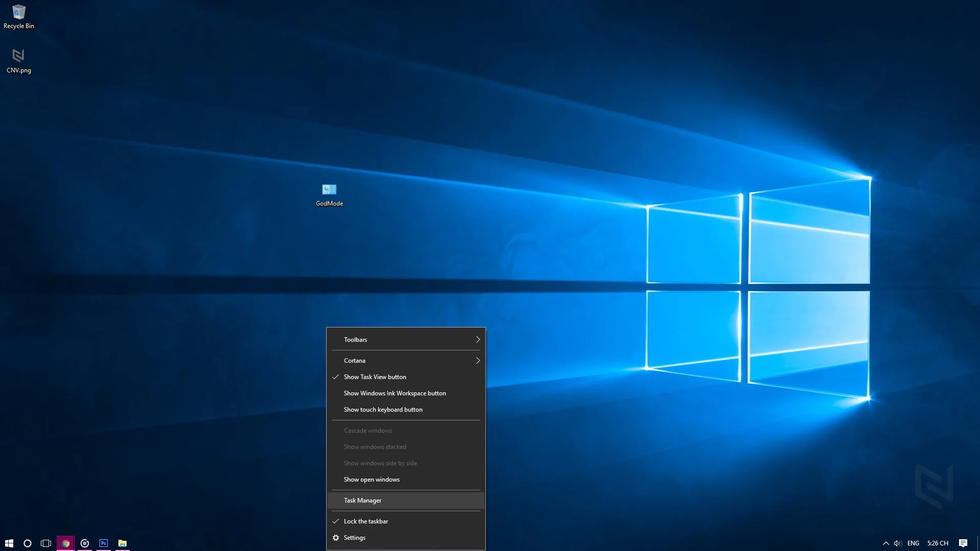
Task: Enable Show touch keyboard button
Action: coord(406,410)
